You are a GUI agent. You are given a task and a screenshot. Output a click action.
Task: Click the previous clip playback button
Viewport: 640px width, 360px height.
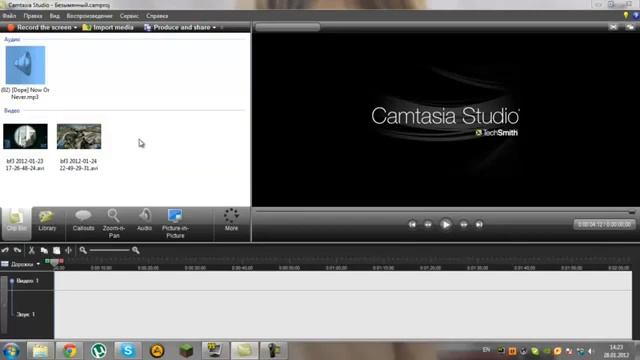[x=412, y=224]
